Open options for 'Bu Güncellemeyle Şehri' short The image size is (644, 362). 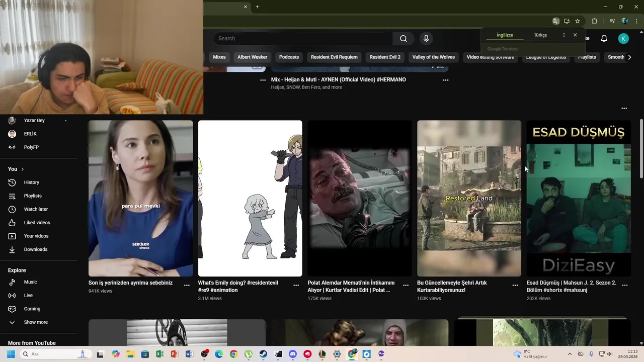[x=515, y=285]
